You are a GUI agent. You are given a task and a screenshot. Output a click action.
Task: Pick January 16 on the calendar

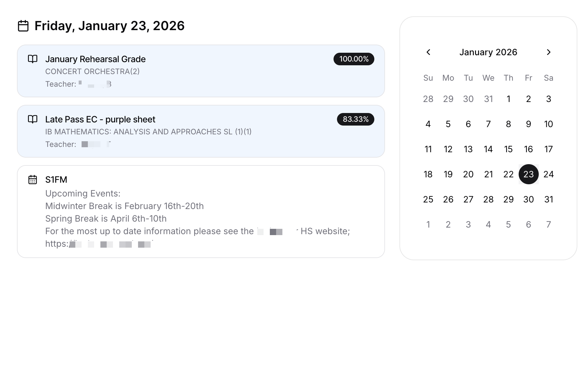tap(528, 149)
